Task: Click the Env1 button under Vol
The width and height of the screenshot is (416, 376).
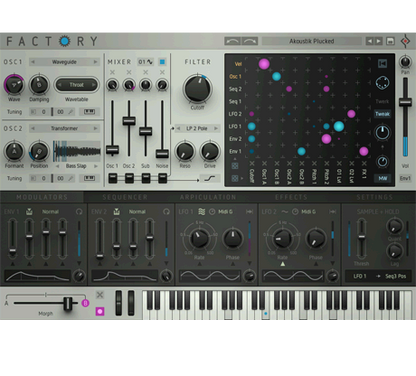Action: tap(405, 178)
